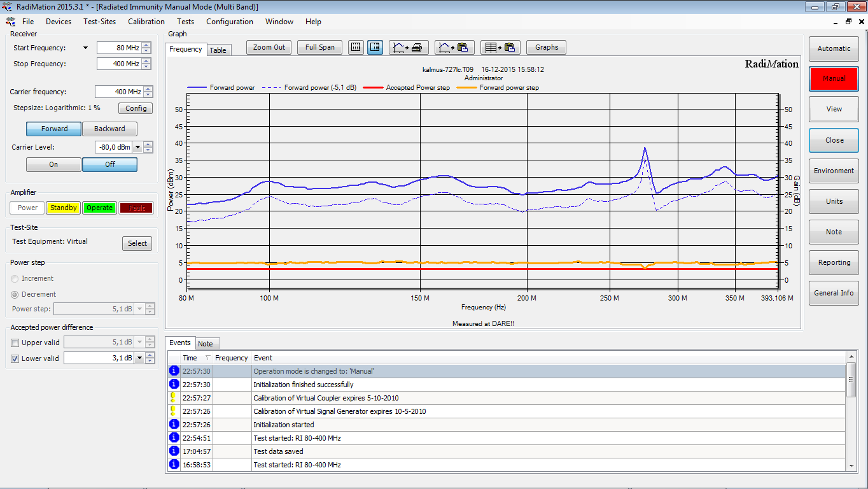Open the Help menu
The height and width of the screenshot is (489, 868).
pos(313,22)
